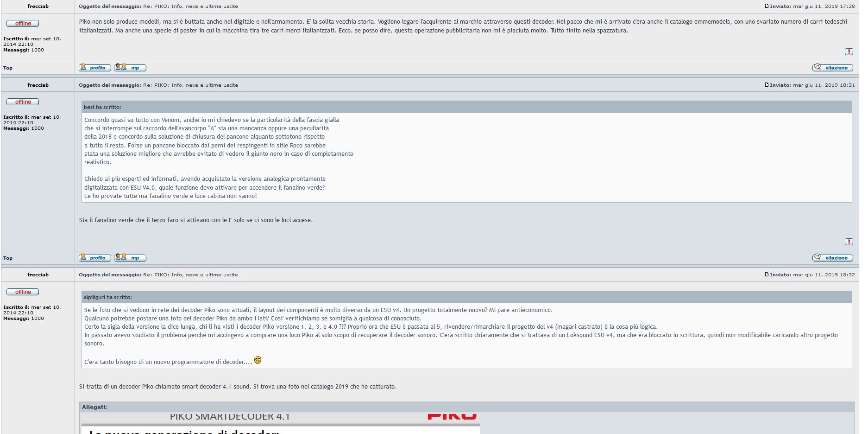
Task: Open frecciab username on the 18:32 post
Action: click(38, 274)
